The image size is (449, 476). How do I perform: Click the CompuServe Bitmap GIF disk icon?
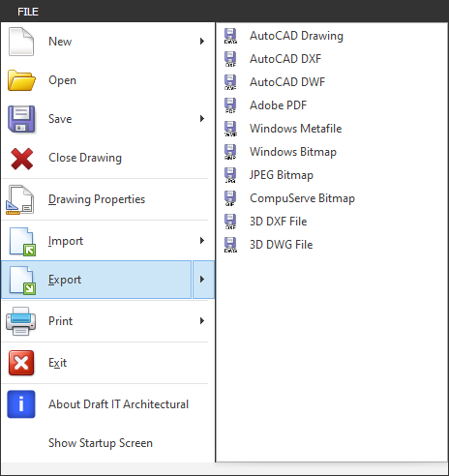[x=230, y=198]
